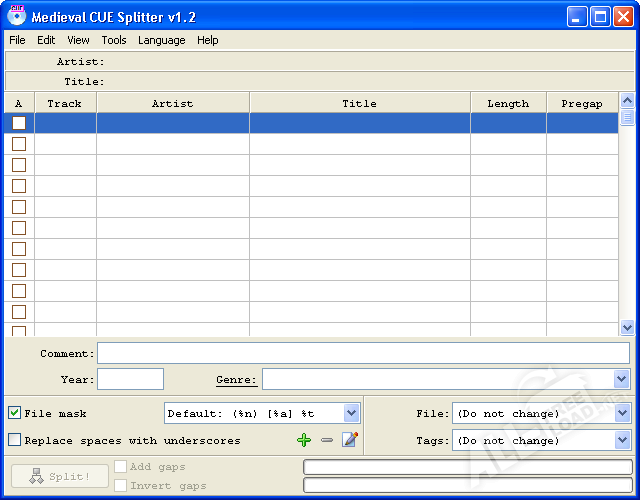640x500 pixels.
Task: Click the green plus add mask icon
Action: (304, 440)
